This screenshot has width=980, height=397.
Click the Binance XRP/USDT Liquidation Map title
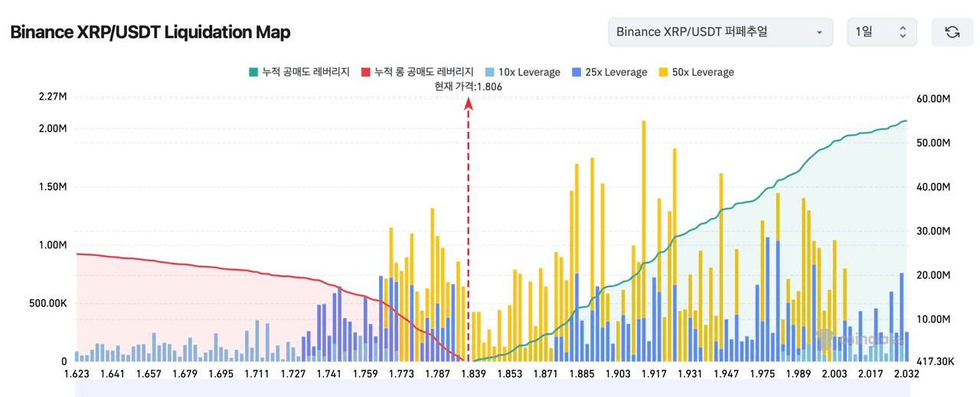(x=150, y=32)
